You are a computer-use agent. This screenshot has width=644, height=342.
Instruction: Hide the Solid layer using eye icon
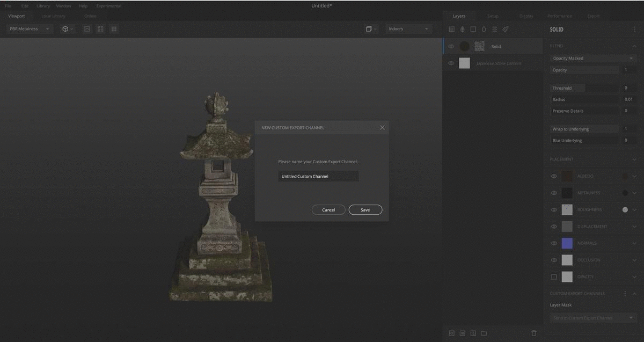point(451,46)
